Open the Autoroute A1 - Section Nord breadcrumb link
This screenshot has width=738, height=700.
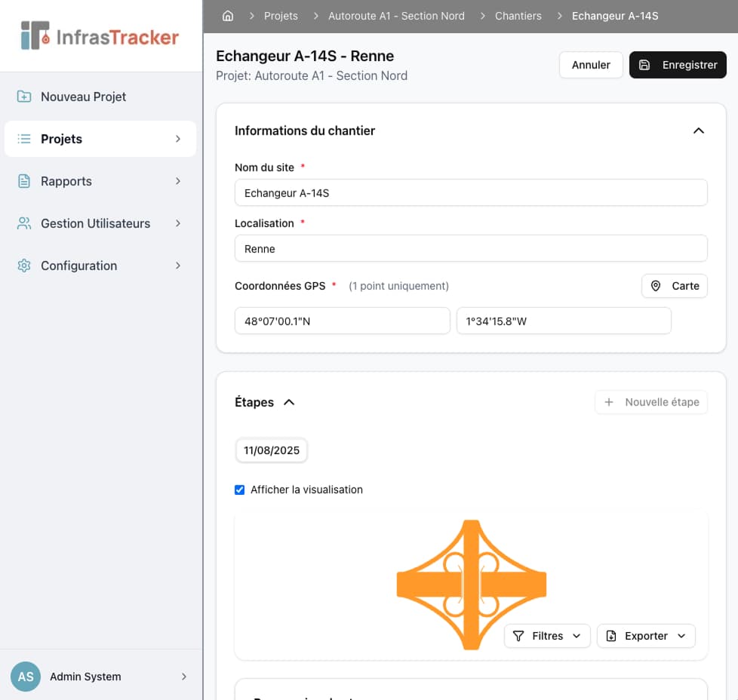[397, 15]
